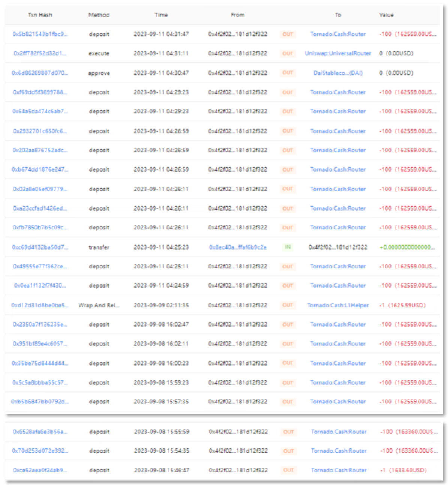Open transaction hash 0x202aa876752adc...

[x=40, y=150]
